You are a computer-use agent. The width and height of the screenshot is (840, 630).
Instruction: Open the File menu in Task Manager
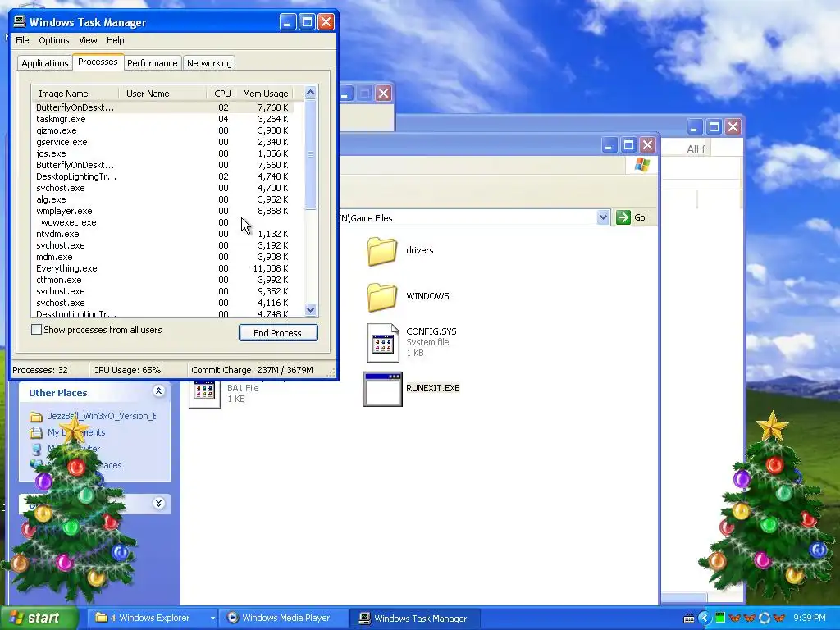[22, 40]
